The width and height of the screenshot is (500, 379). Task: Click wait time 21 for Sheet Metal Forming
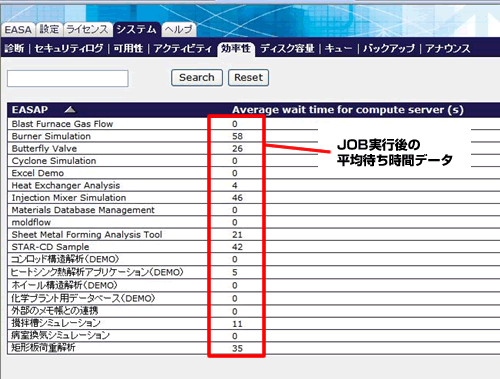point(237,235)
